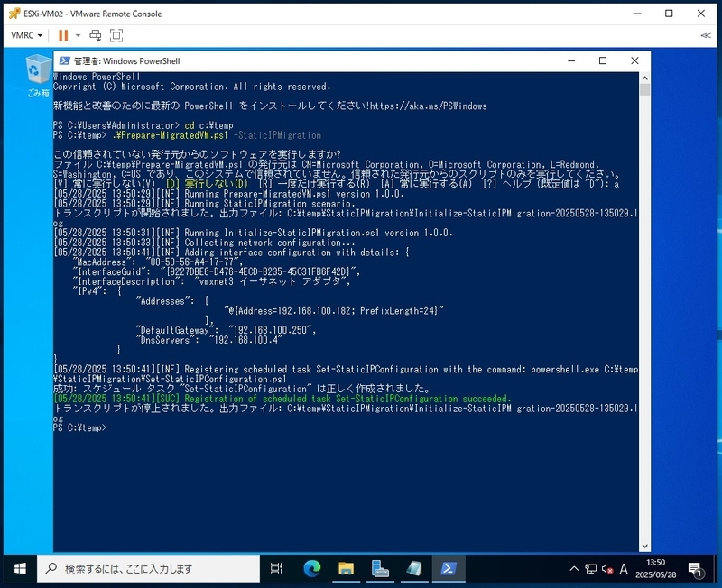Click the aka.ms/PSWindows URL text
The width and height of the screenshot is (722, 588).
click(x=428, y=106)
